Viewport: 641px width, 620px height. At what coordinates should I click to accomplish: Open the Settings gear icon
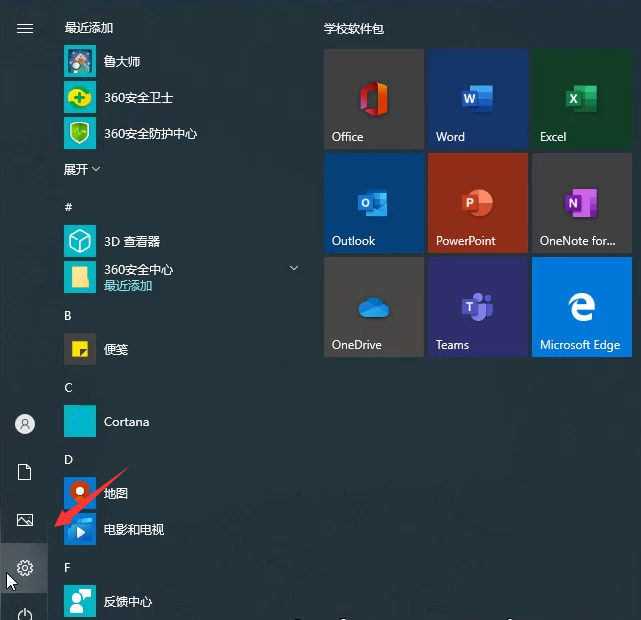point(25,568)
